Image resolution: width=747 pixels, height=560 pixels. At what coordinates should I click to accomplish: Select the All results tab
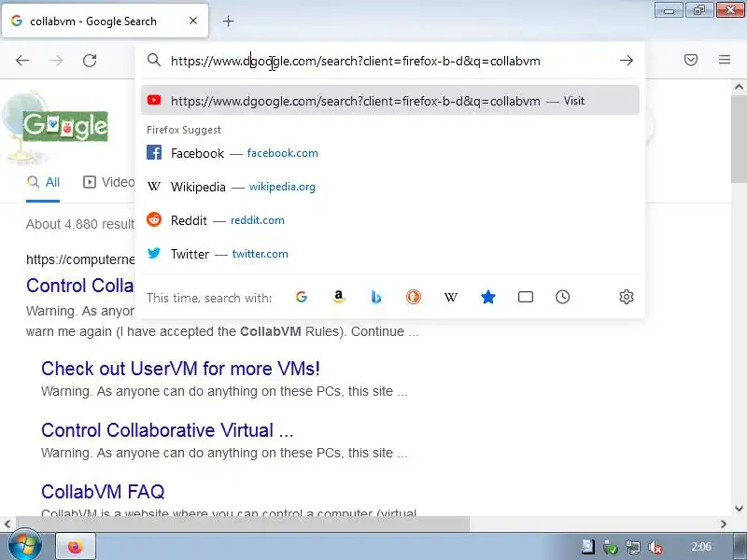tap(43, 182)
